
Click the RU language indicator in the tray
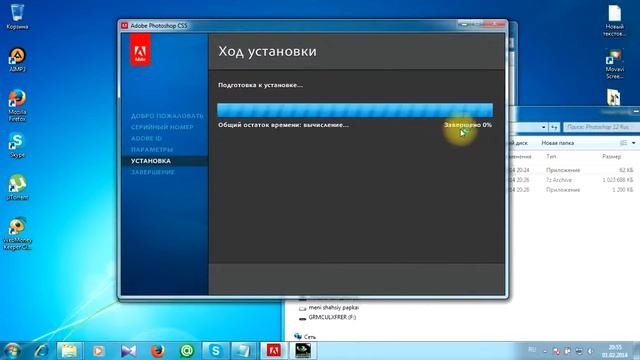[x=532, y=349]
